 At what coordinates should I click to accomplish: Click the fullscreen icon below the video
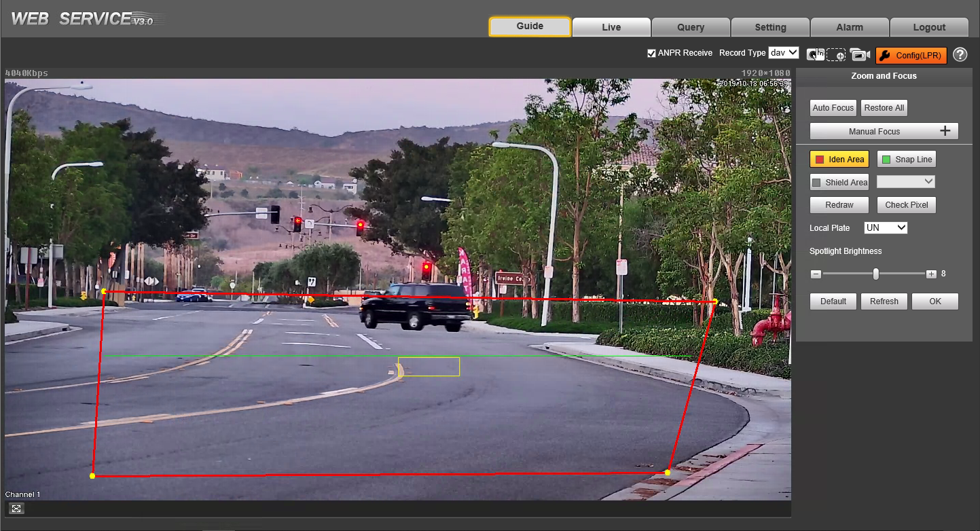tap(17, 508)
